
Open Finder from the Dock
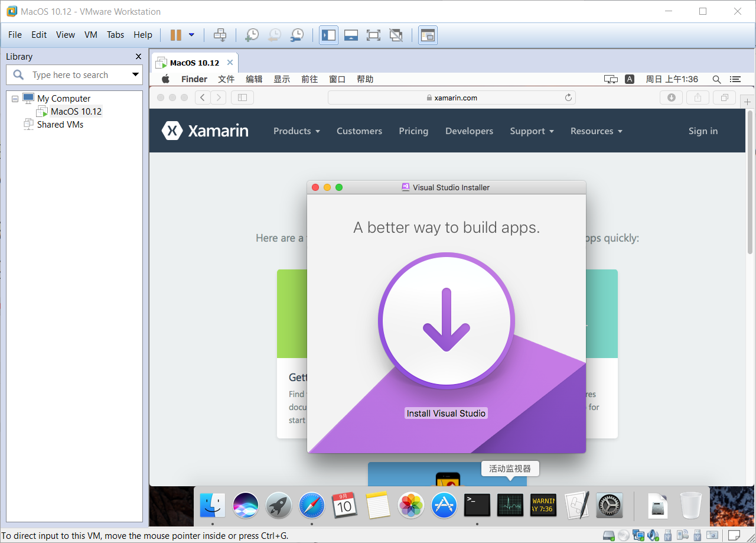pos(212,505)
